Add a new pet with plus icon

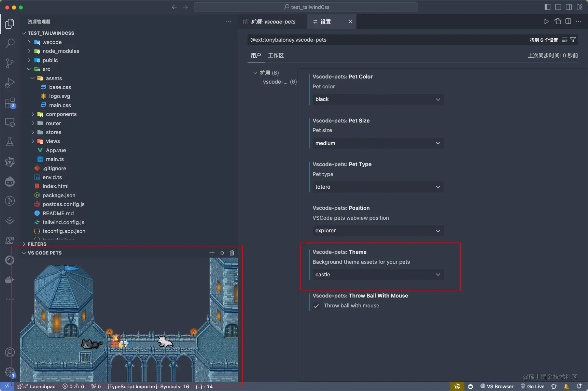(212, 253)
